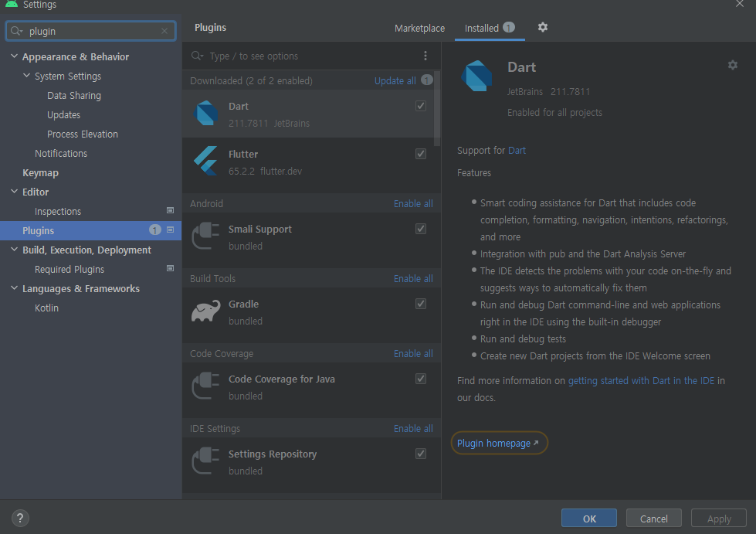This screenshot has width=756, height=534.
Task: Click the plugin search magnifier icon
Action: tap(197, 56)
